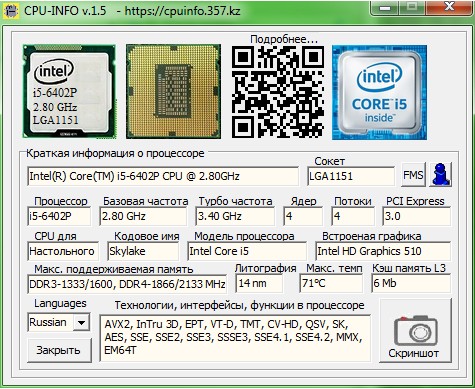Image resolution: width=475 pixels, height=389 pixels.
Task: Click the 71°C max temperature field
Action: click(331, 284)
